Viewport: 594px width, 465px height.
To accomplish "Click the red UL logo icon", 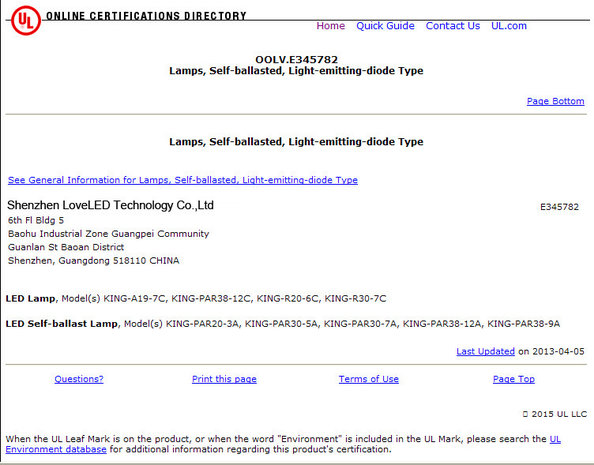I will click(26, 20).
